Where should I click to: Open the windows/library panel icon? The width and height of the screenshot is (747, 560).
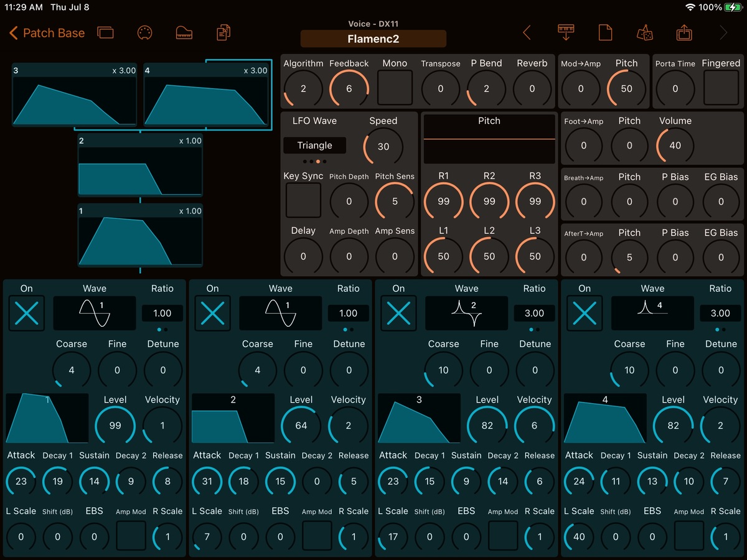[106, 33]
